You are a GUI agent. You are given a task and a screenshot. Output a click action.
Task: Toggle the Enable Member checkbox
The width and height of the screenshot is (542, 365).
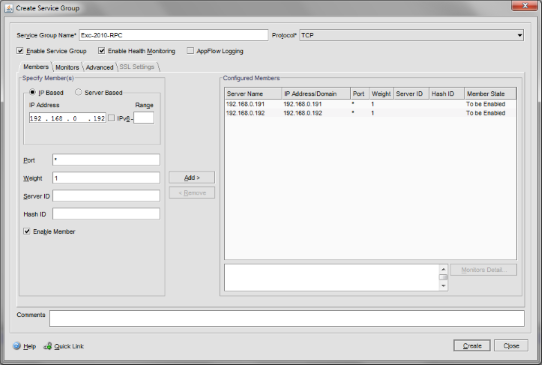click(x=27, y=231)
